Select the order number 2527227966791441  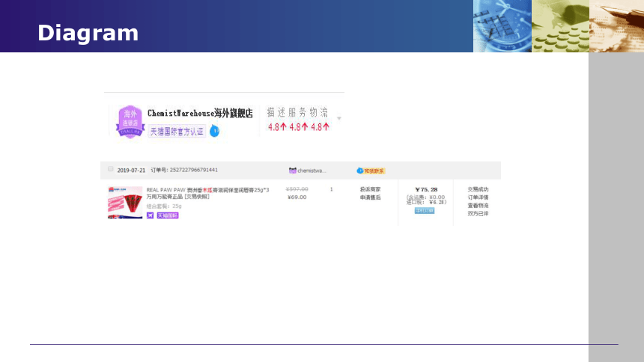[194, 170]
